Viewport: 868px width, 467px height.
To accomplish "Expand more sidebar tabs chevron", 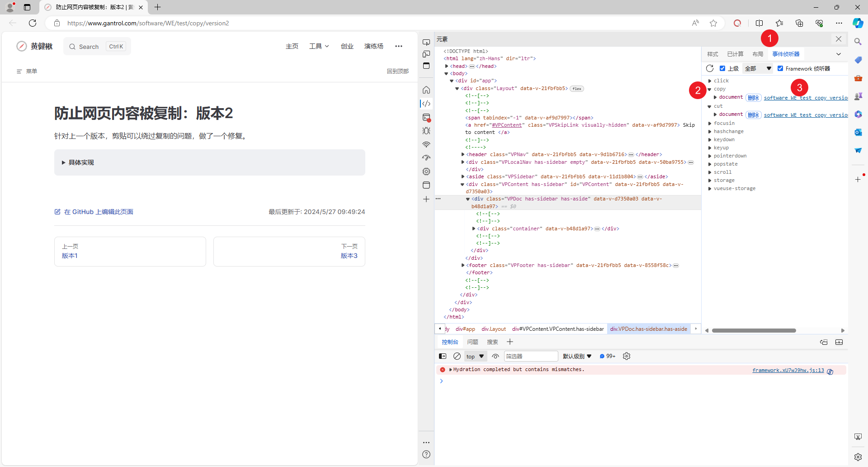I will coord(839,54).
